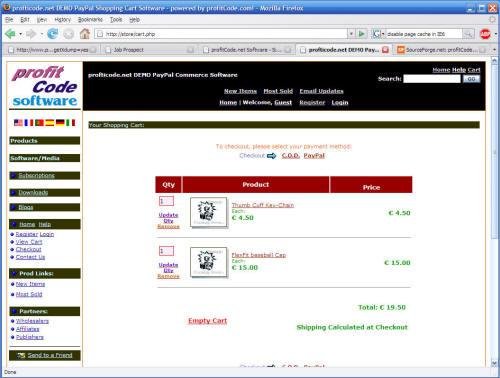The height and width of the screenshot is (378, 500).
Task: Click the search magnifier button
Action: point(468,34)
